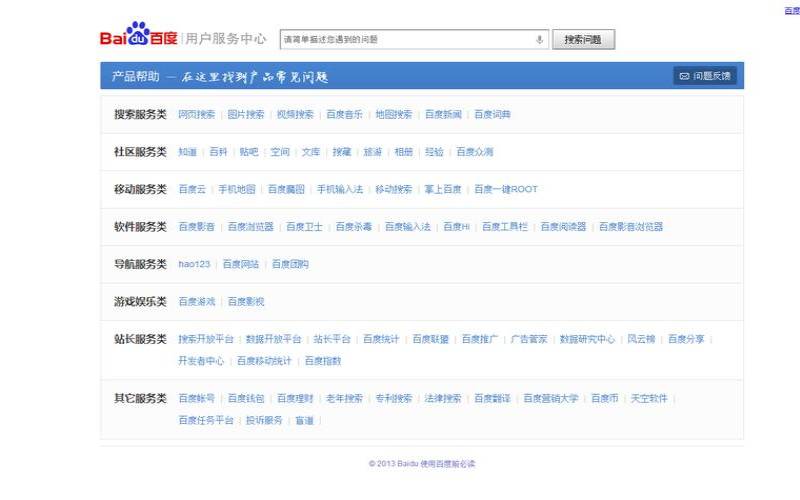
Task: Go to 百度一键ROOT help page
Action: coord(506,189)
